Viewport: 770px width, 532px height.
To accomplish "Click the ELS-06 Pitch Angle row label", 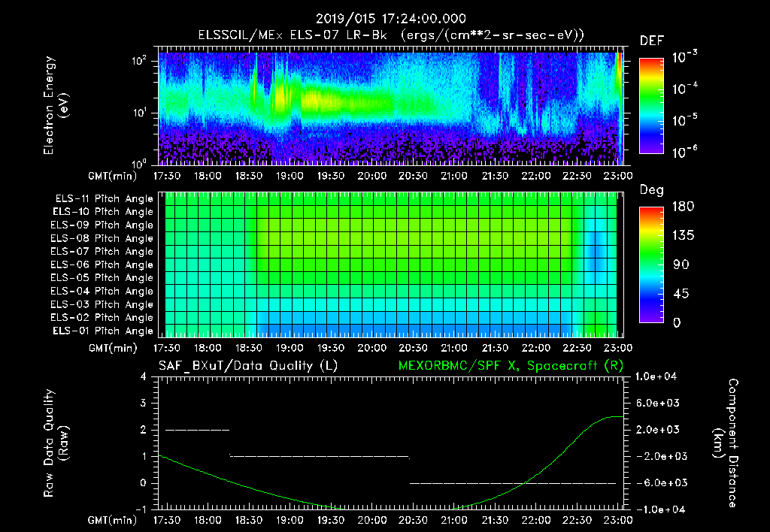I will (x=102, y=264).
